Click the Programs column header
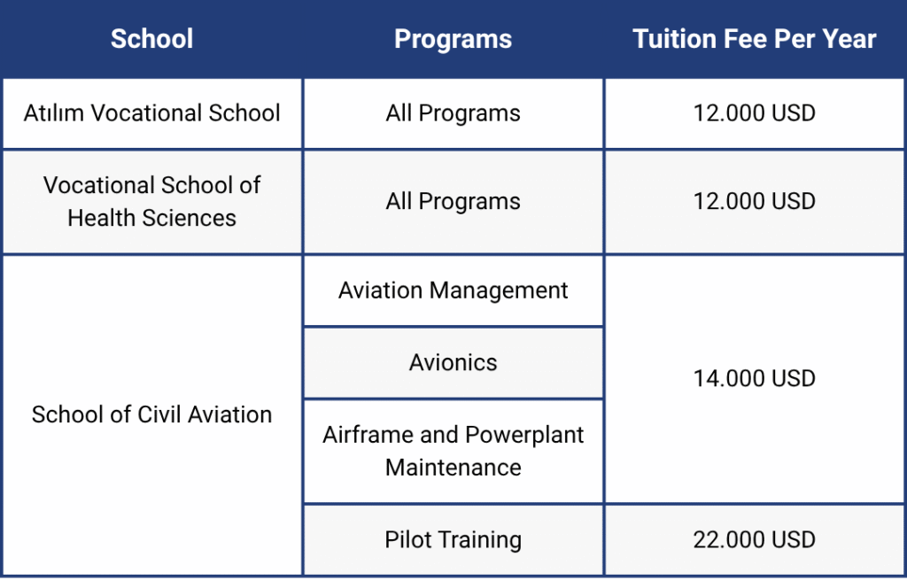907x588 pixels. coord(453,39)
